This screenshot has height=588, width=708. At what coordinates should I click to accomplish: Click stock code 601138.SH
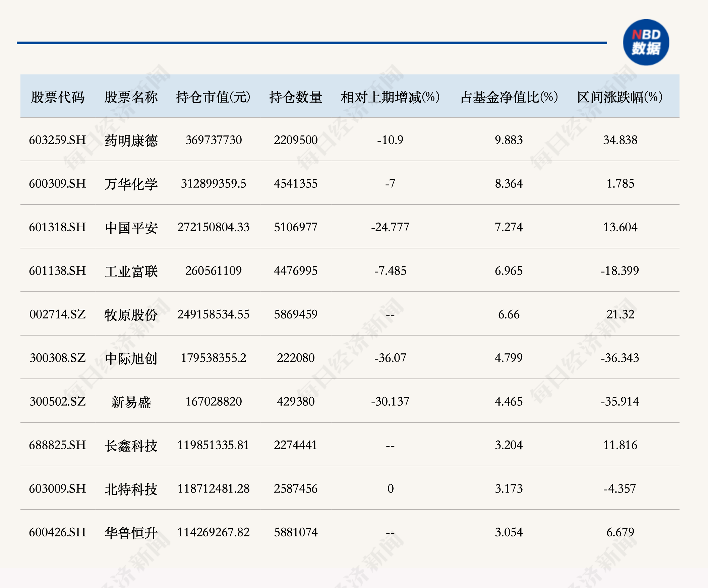tap(58, 271)
